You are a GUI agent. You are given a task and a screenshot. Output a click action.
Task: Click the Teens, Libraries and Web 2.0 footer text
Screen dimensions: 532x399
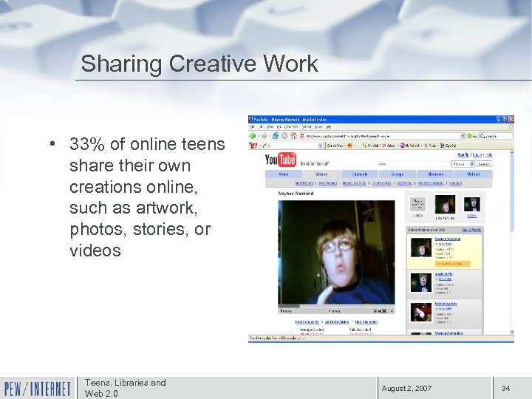125,388
